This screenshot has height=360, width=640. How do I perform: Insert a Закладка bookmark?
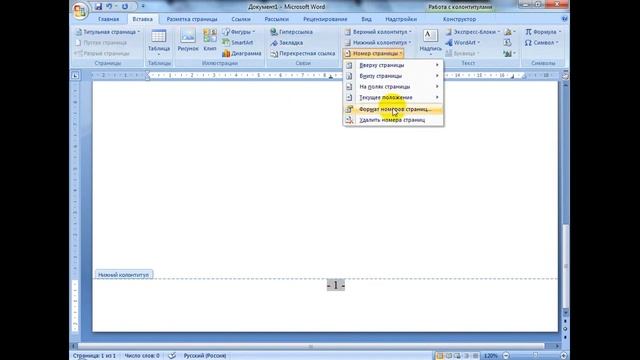[x=287, y=42]
